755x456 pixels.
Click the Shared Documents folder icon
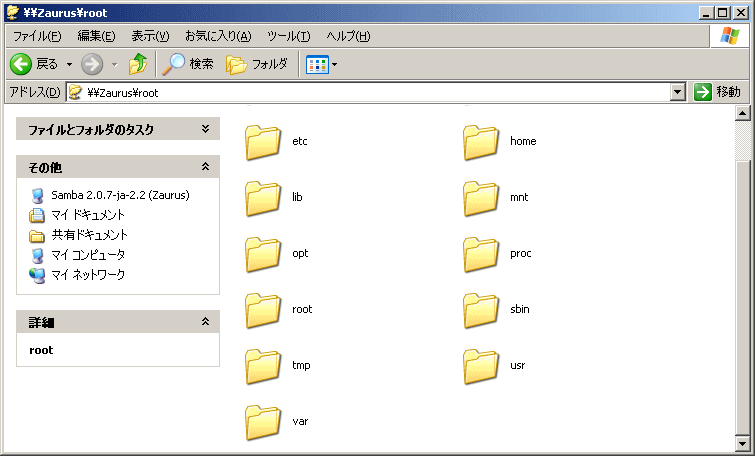pyautogui.click(x=37, y=236)
